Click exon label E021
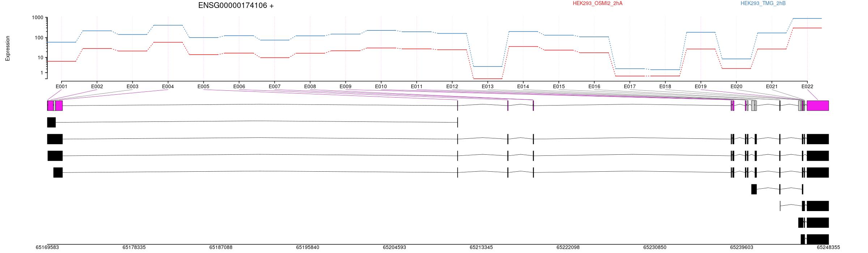The image size is (868, 253). click(772, 86)
